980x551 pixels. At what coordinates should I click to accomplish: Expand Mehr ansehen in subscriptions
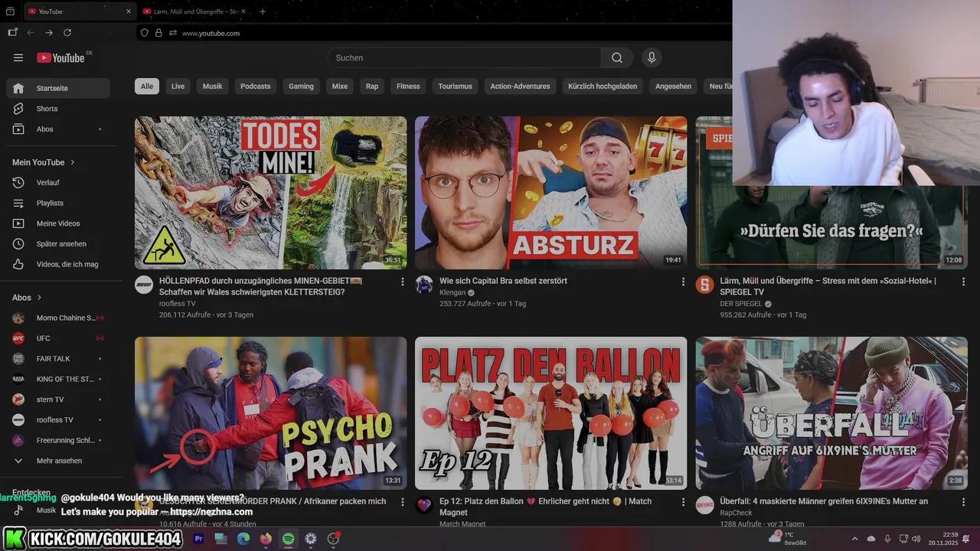(x=58, y=461)
